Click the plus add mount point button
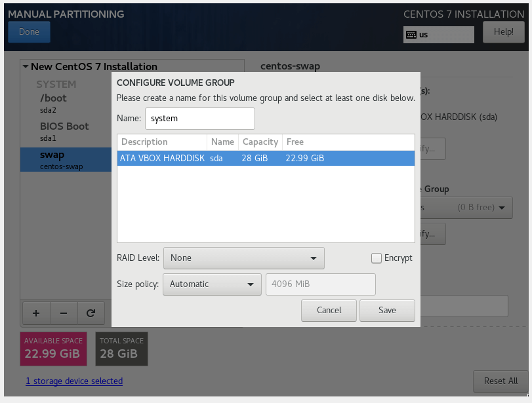532x403 pixels. pos(36,313)
